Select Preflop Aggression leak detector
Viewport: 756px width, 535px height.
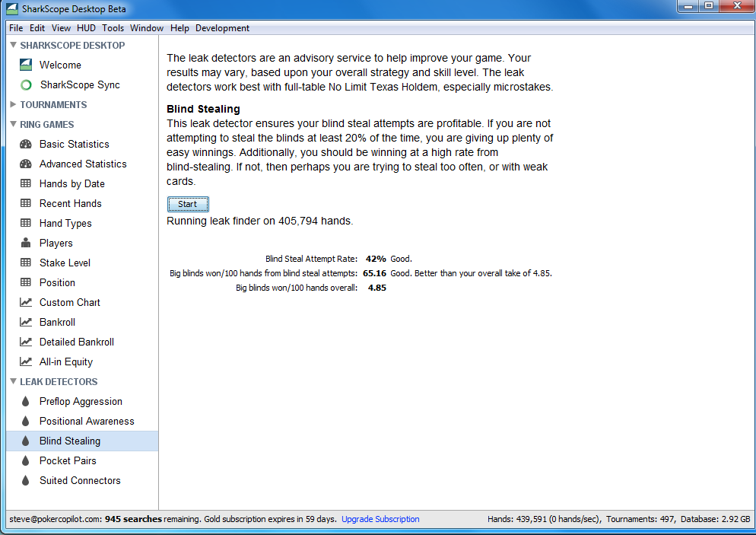(81, 401)
